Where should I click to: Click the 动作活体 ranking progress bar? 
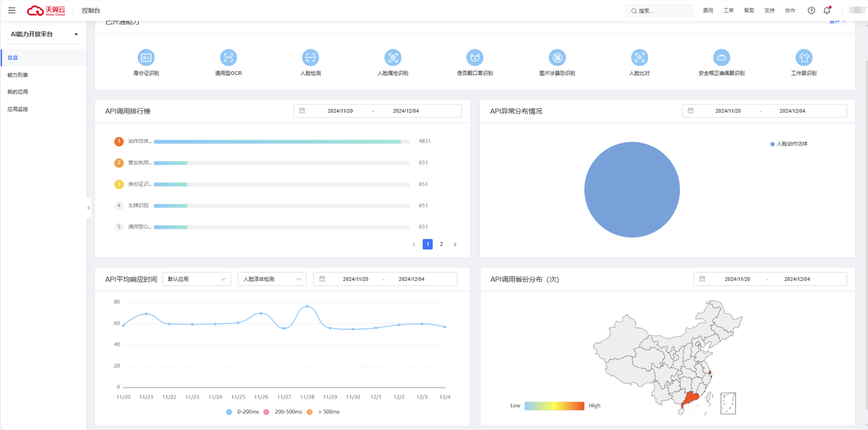pos(282,142)
